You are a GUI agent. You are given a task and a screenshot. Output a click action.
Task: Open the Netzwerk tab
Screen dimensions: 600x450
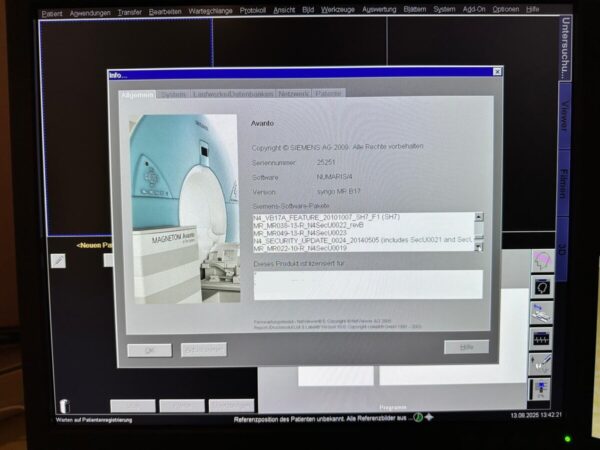tap(293, 94)
